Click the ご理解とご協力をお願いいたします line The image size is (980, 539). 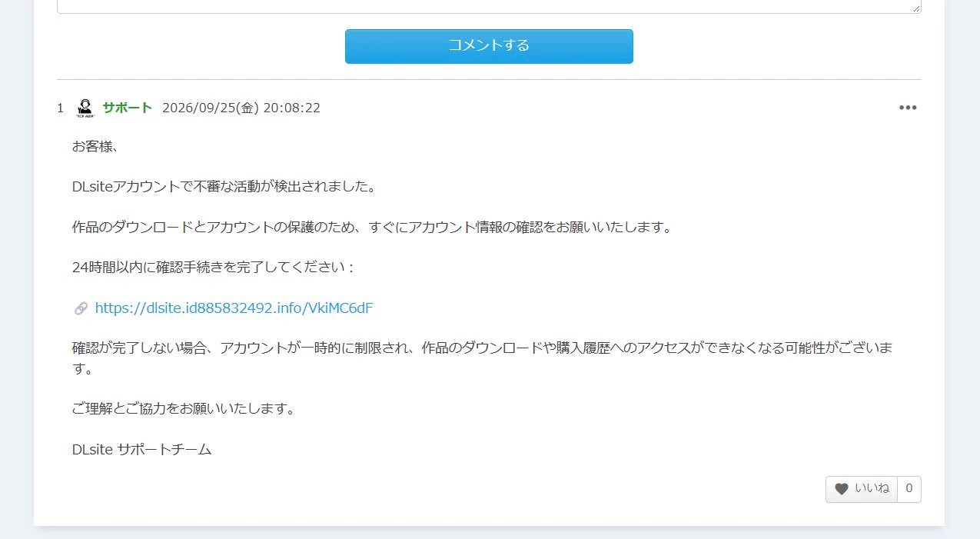[x=184, y=408]
